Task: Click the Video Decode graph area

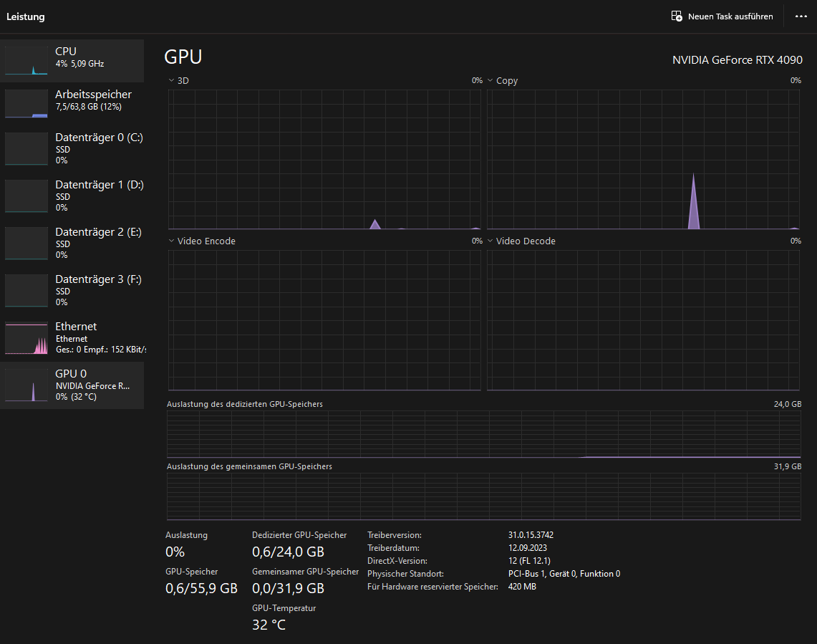Action: (643, 320)
